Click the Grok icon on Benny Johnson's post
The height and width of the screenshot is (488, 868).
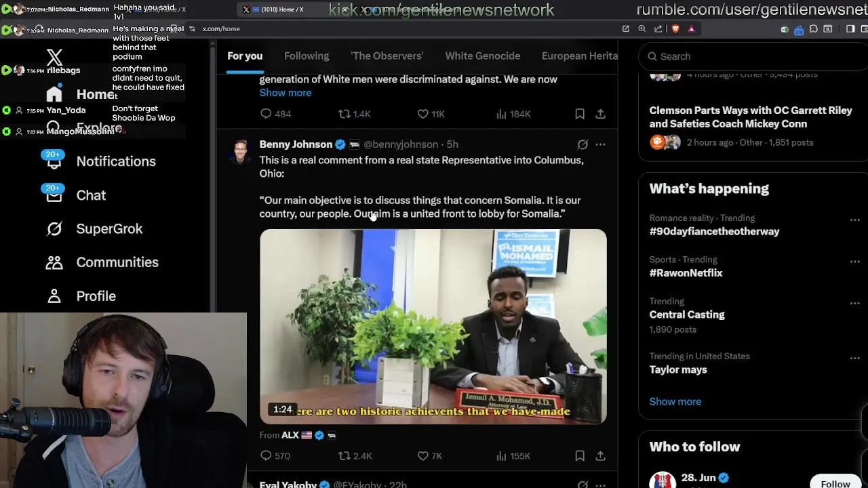click(583, 144)
